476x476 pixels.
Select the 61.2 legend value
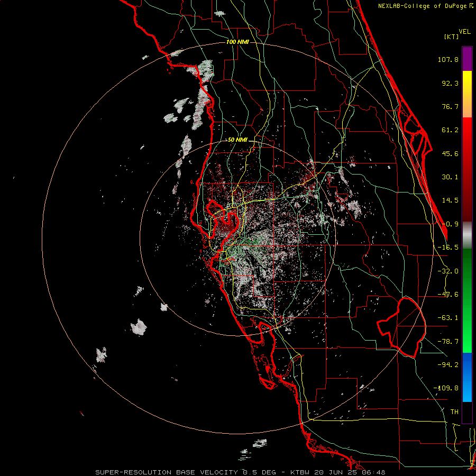[x=450, y=130]
